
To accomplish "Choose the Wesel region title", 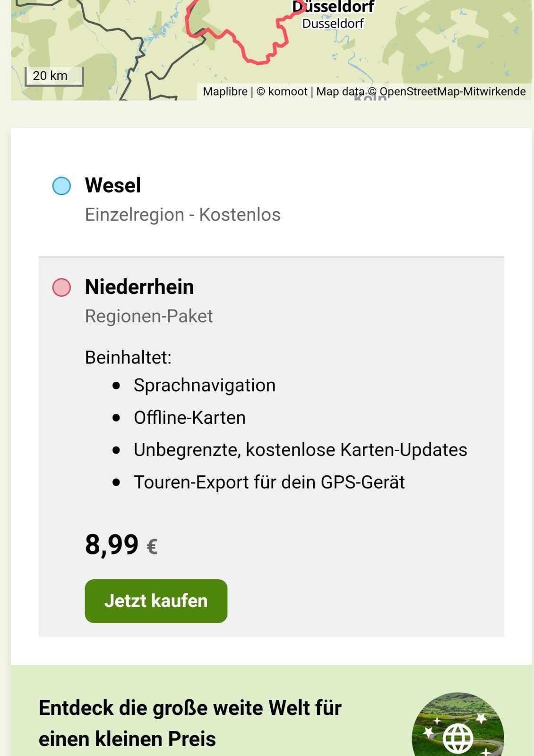I will pyautogui.click(x=113, y=185).
